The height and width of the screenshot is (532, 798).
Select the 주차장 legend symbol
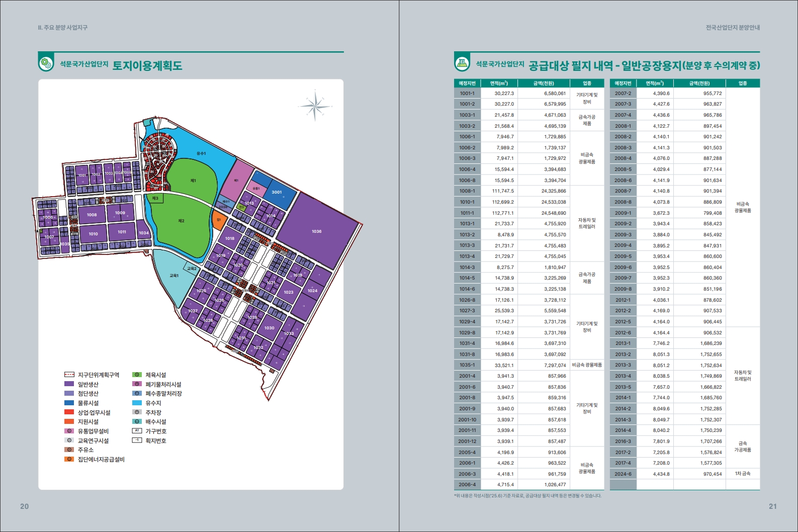137,412
